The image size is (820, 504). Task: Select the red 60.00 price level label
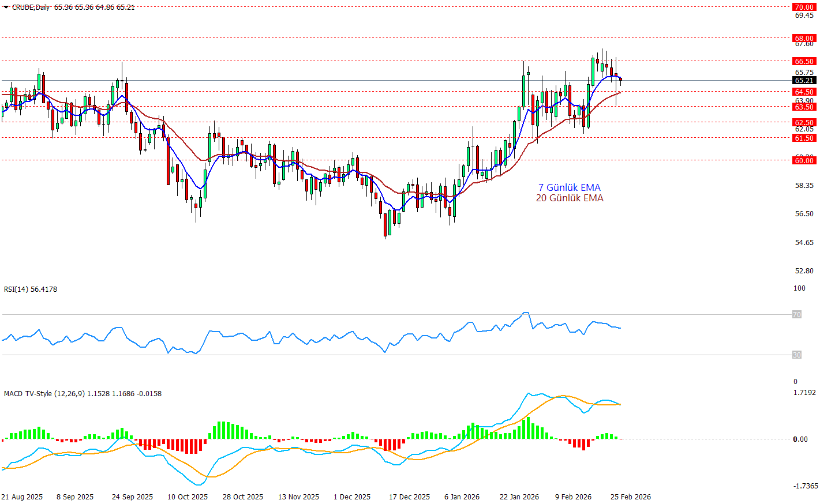click(x=804, y=160)
